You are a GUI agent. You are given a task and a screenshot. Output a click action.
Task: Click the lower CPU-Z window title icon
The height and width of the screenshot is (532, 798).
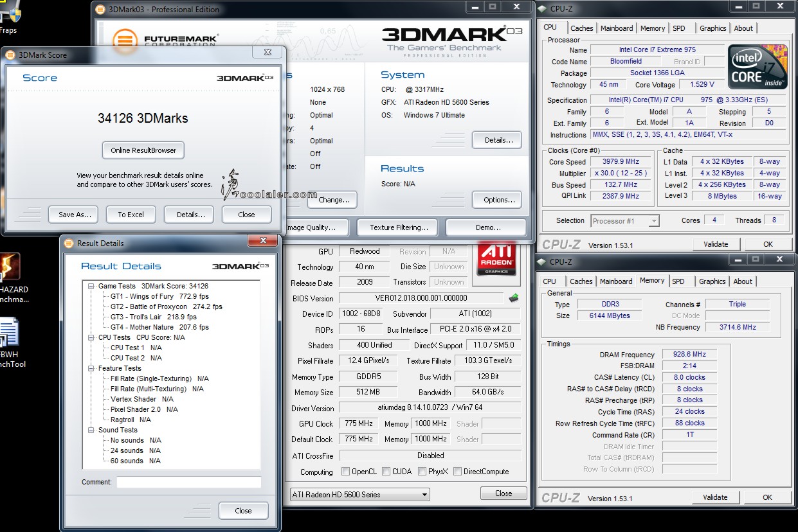click(543, 262)
